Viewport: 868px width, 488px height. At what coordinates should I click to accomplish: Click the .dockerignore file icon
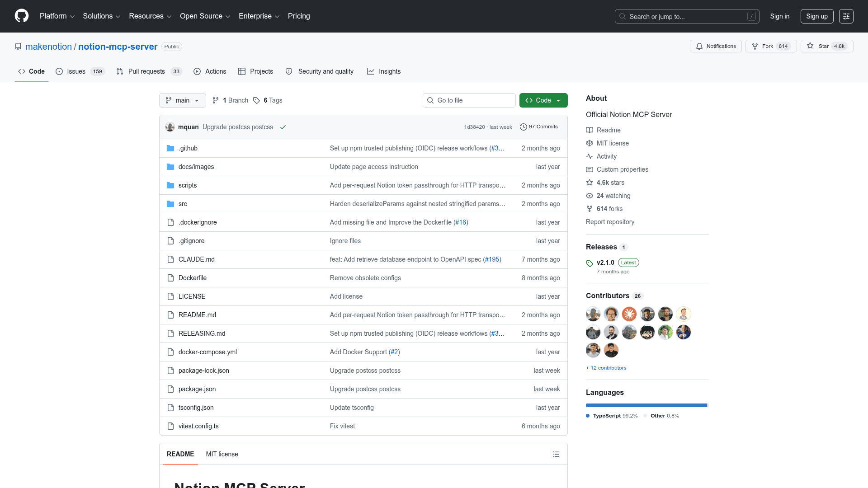point(170,222)
